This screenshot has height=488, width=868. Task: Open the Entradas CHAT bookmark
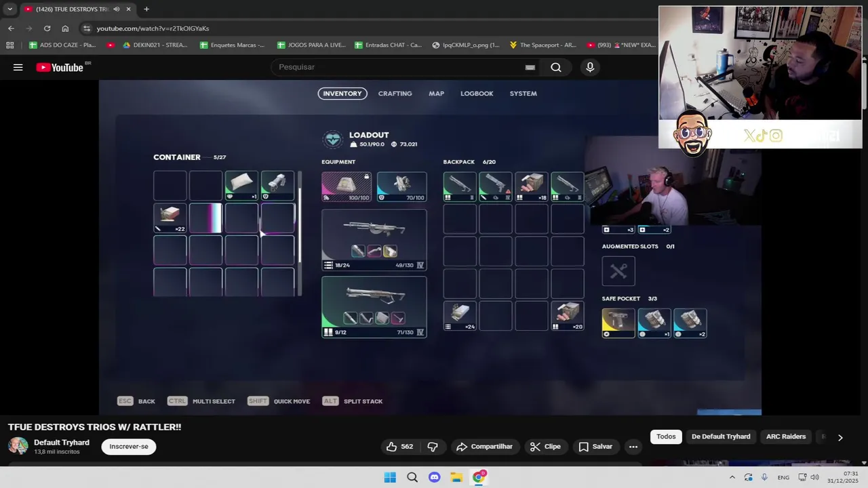coord(388,45)
